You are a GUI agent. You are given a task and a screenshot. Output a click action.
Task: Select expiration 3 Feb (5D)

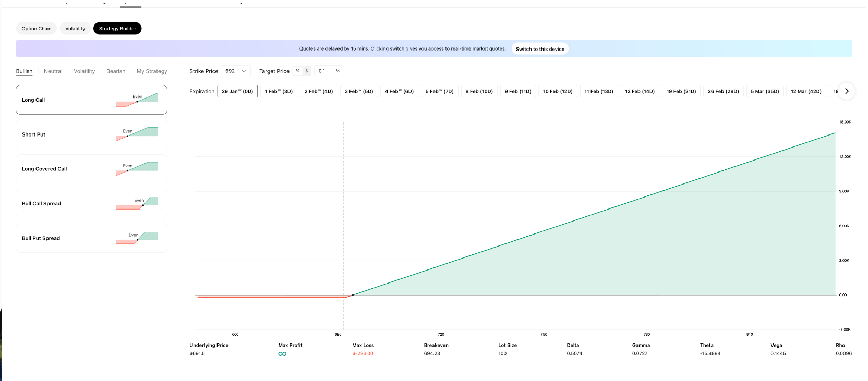(359, 91)
